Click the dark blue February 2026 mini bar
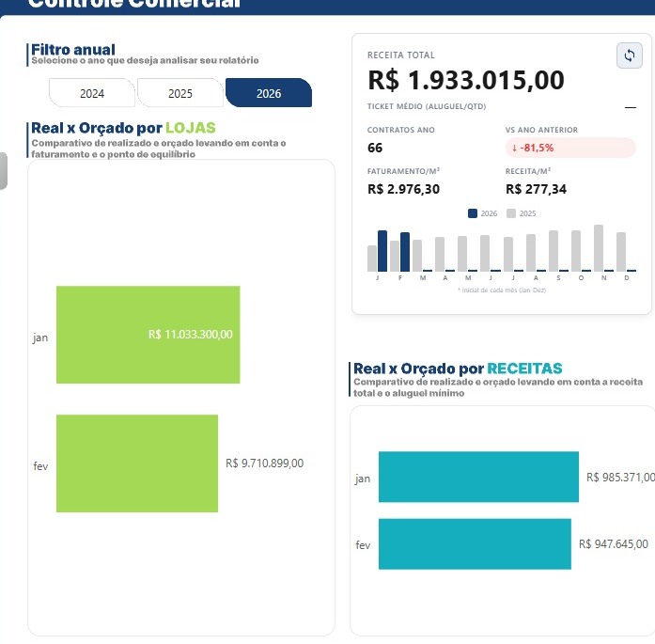The width and height of the screenshot is (655, 644). pyautogui.click(x=405, y=252)
